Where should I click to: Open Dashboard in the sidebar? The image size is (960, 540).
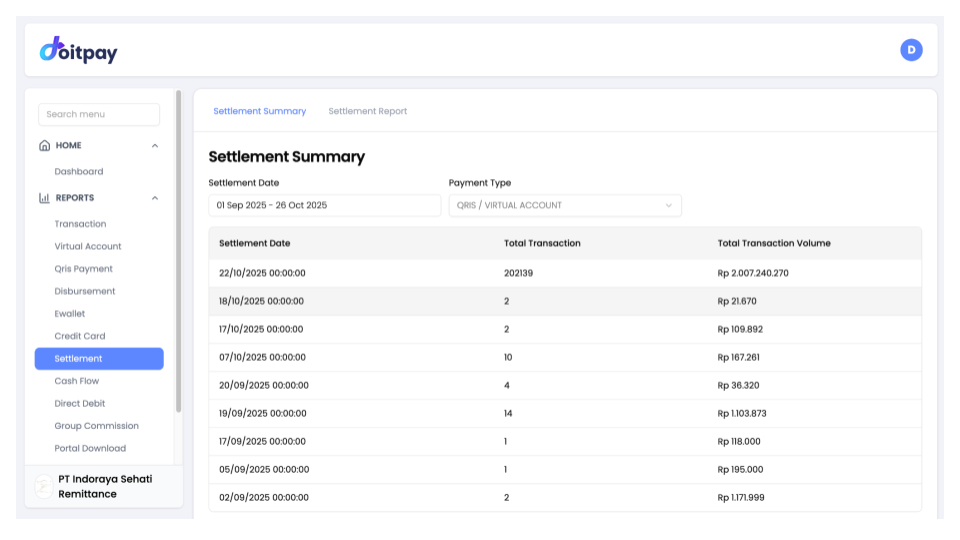(x=79, y=171)
